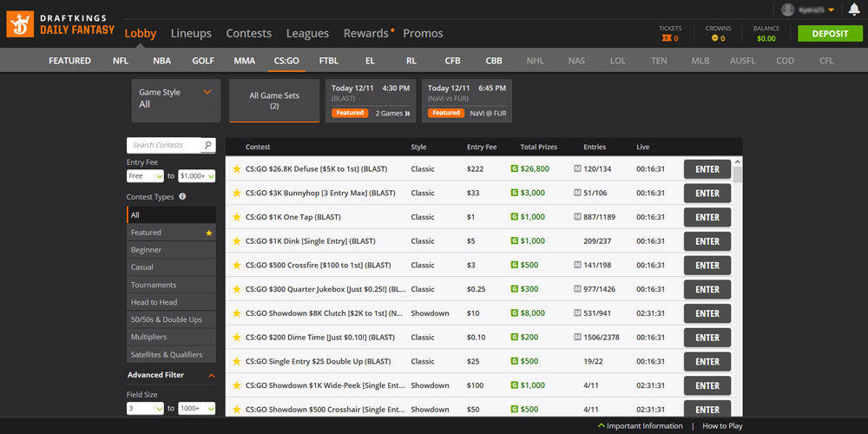Viewport: 868px width, 434px height.
Task: Select guaranteed G badge in $8,000 row
Action: pos(514,313)
